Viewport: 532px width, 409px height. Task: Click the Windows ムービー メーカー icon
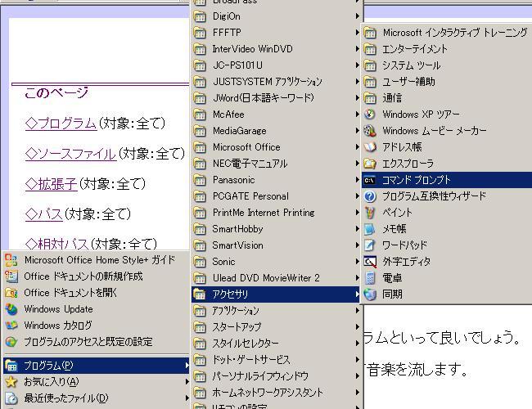click(x=370, y=131)
